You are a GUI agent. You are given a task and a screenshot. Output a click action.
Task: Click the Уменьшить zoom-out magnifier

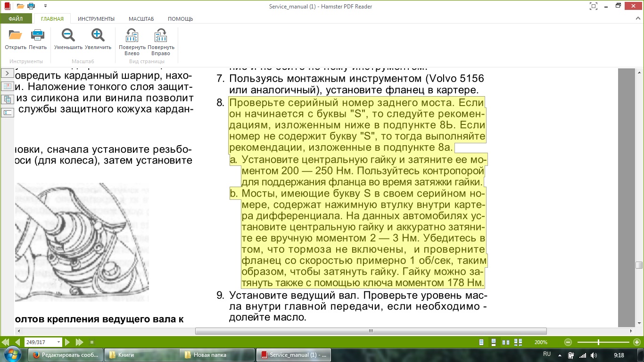[68, 36]
